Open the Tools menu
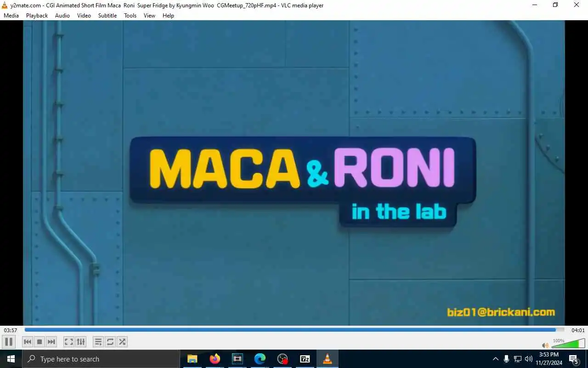This screenshot has height=368, width=588. tap(130, 16)
